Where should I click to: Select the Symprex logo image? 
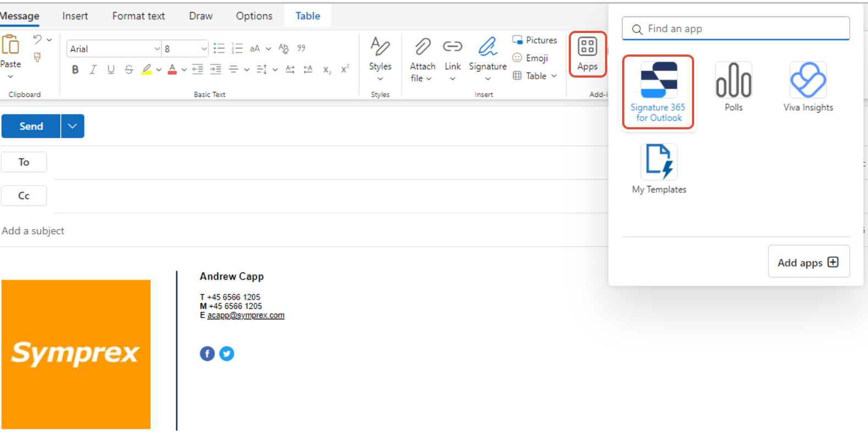point(76,355)
